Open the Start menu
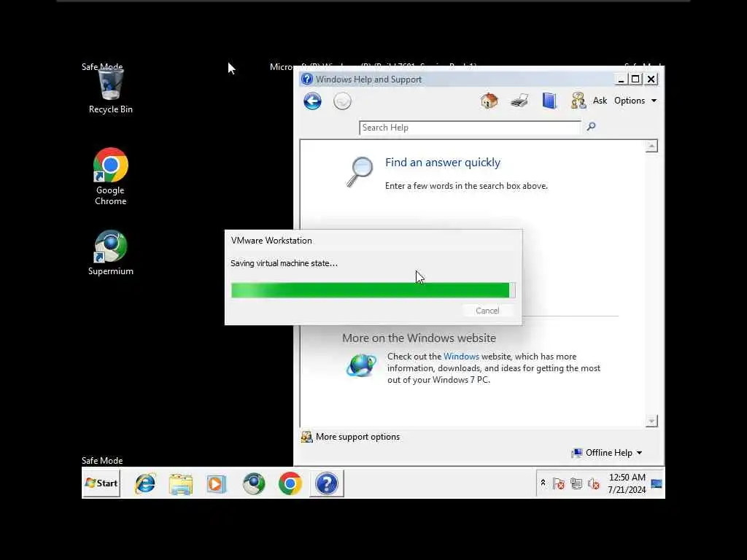Viewport: 747px width, 560px height. [101, 483]
